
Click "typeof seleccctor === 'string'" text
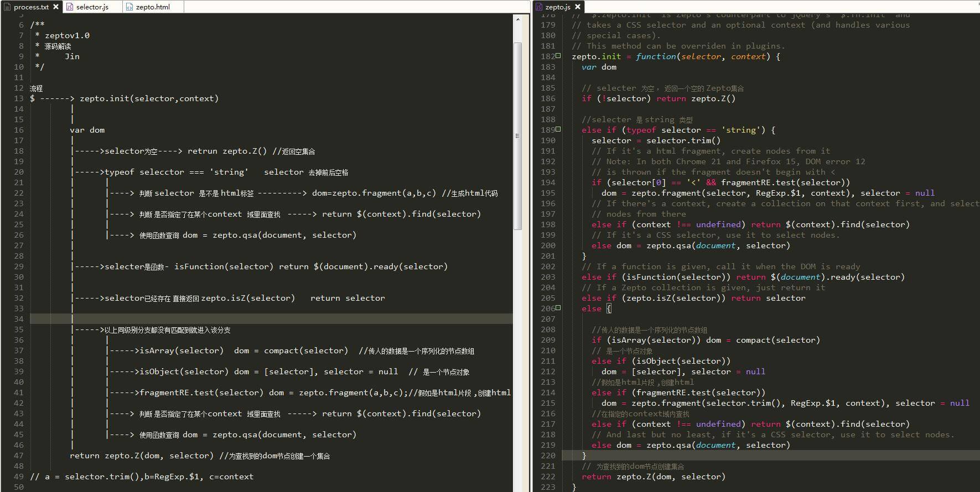point(177,172)
